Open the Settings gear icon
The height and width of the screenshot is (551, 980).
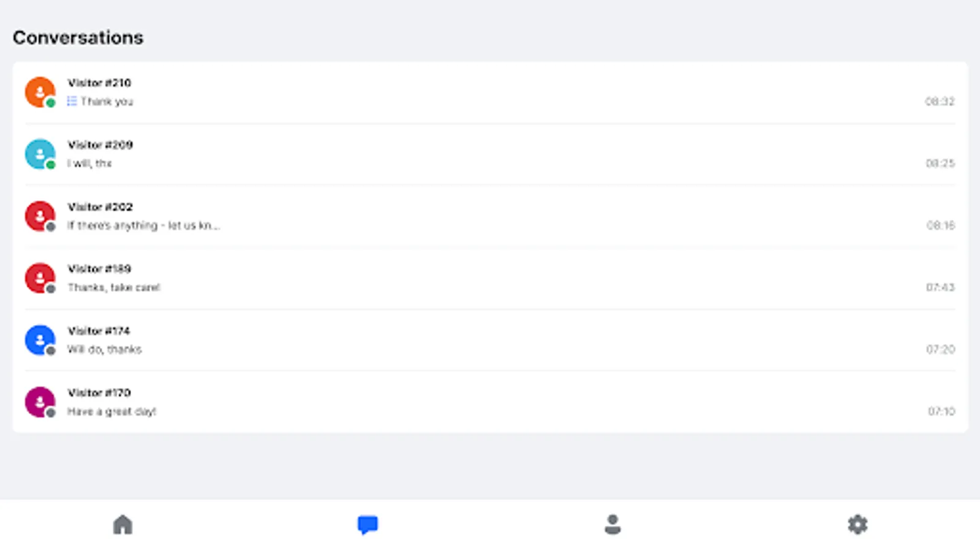(x=858, y=525)
